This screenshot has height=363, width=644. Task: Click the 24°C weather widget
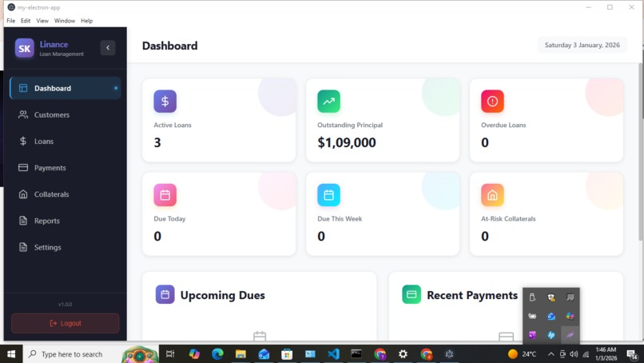(522, 354)
